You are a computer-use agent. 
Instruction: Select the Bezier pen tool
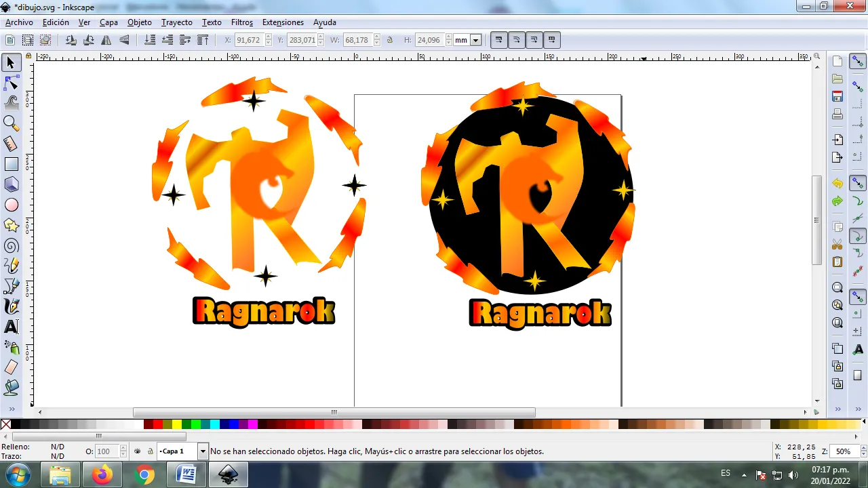click(11, 286)
